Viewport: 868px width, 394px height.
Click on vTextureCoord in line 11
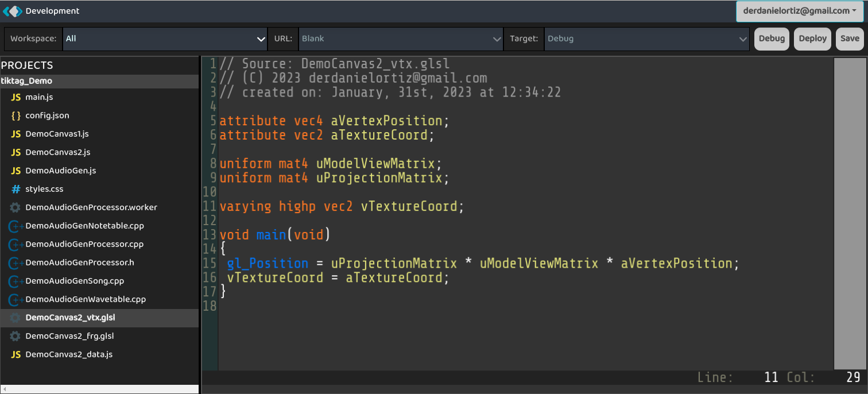pyautogui.click(x=408, y=206)
